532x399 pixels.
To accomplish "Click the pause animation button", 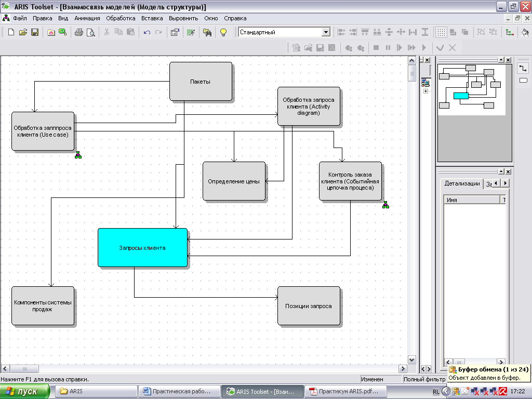I will [388, 47].
